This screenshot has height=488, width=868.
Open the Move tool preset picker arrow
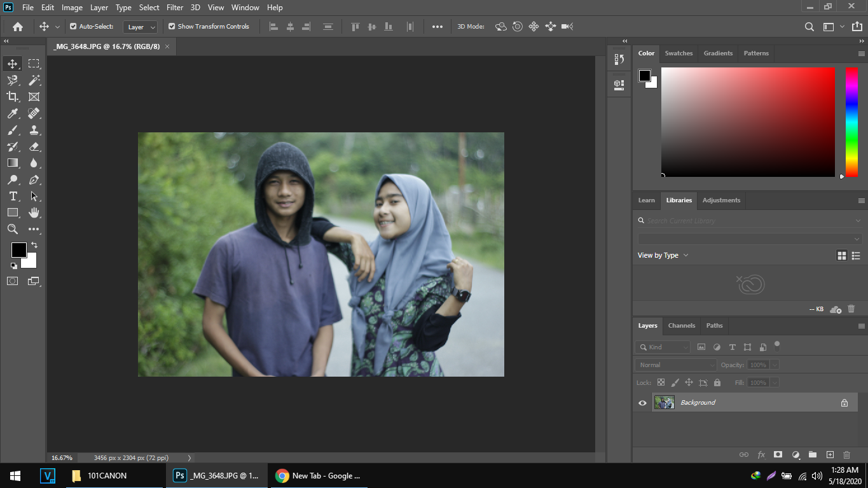pos(57,27)
